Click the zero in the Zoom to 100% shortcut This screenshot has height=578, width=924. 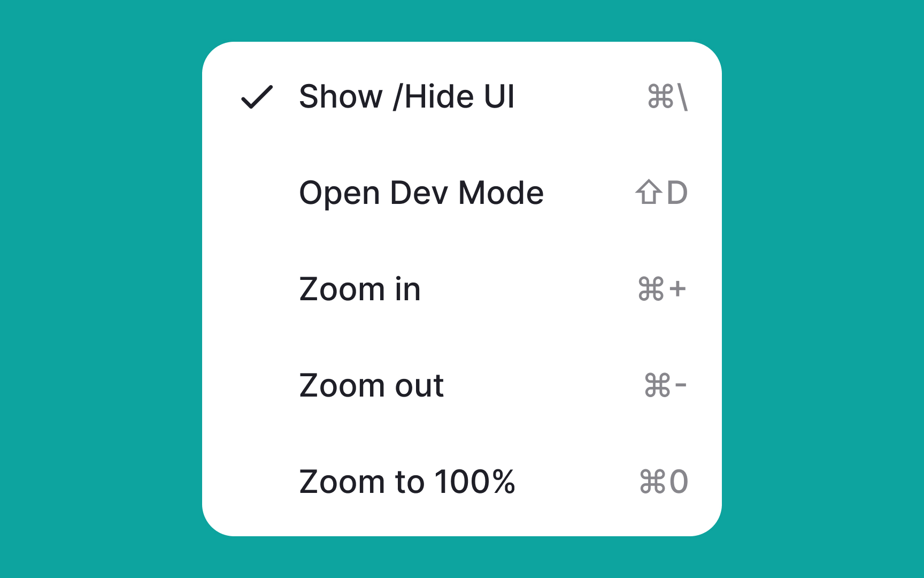point(678,481)
